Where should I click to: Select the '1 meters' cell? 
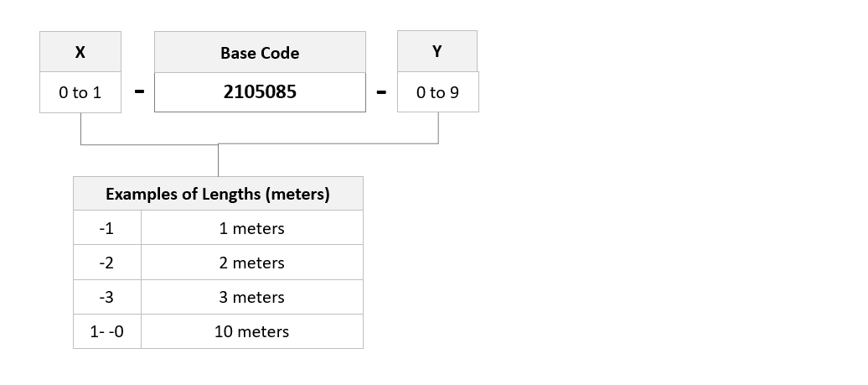click(252, 227)
